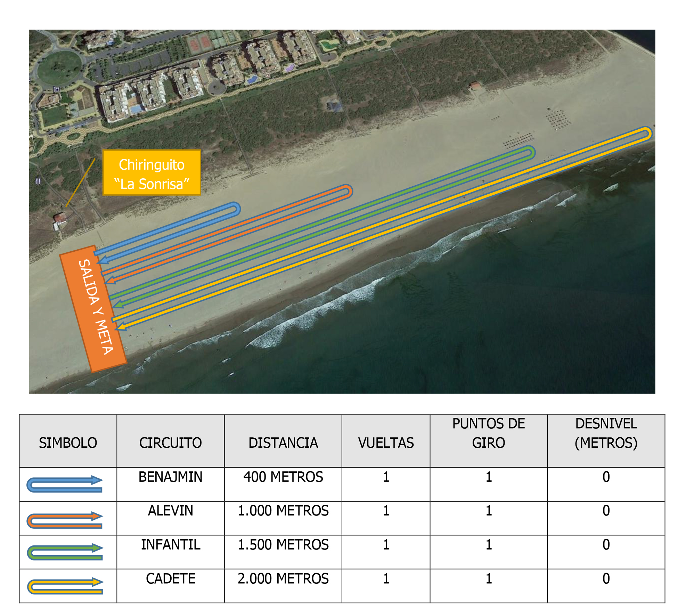The height and width of the screenshot is (616, 678).
Task: Click the SIMBOLO column header
Action: point(68,443)
